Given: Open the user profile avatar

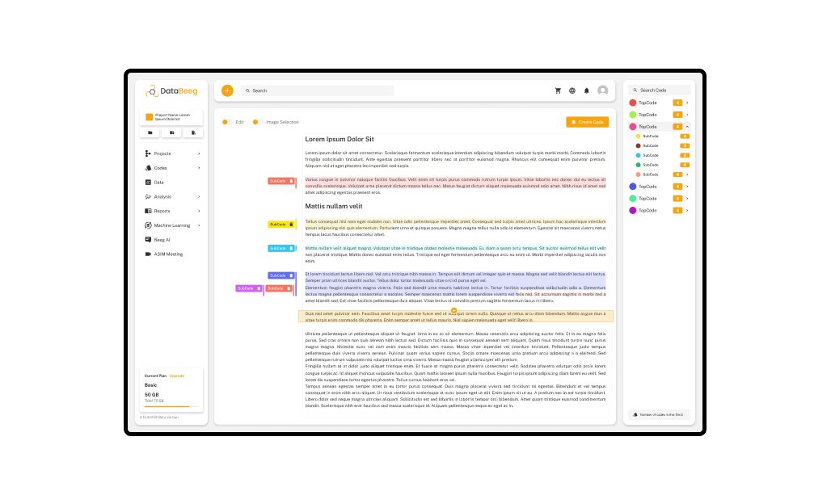Looking at the screenshot, I should pyautogui.click(x=602, y=90).
